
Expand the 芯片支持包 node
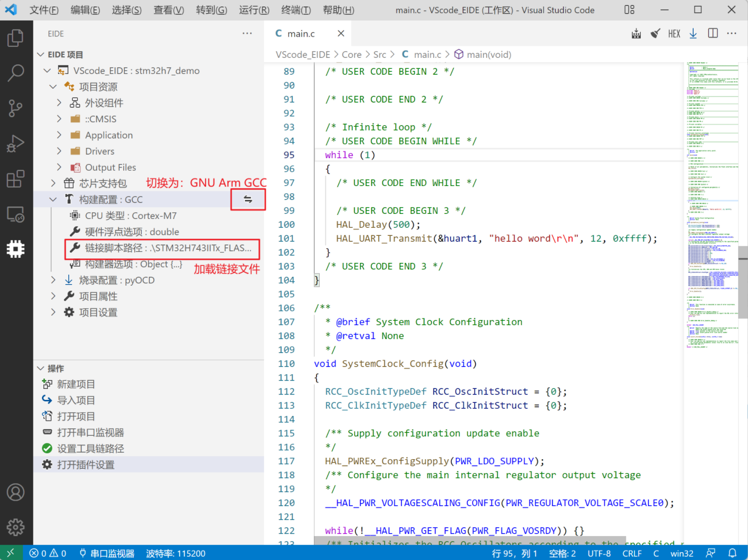(53, 184)
